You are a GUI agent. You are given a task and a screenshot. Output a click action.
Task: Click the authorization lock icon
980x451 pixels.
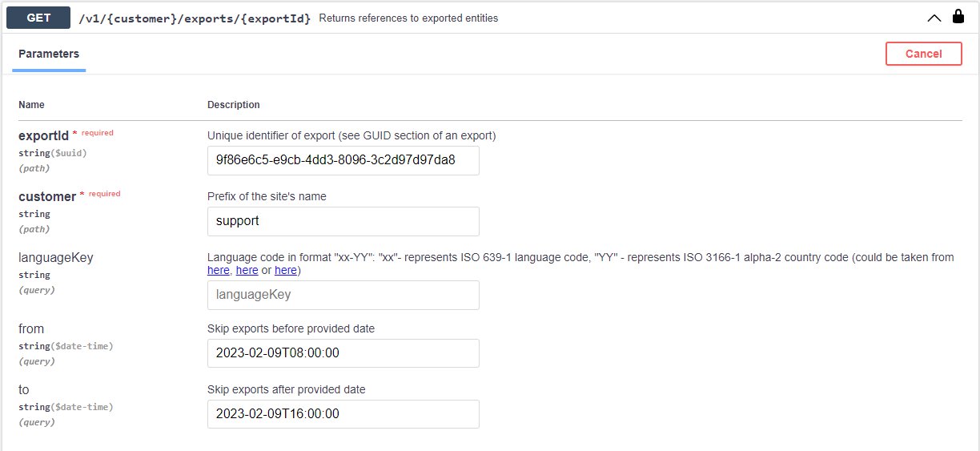(x=958, y=17)
